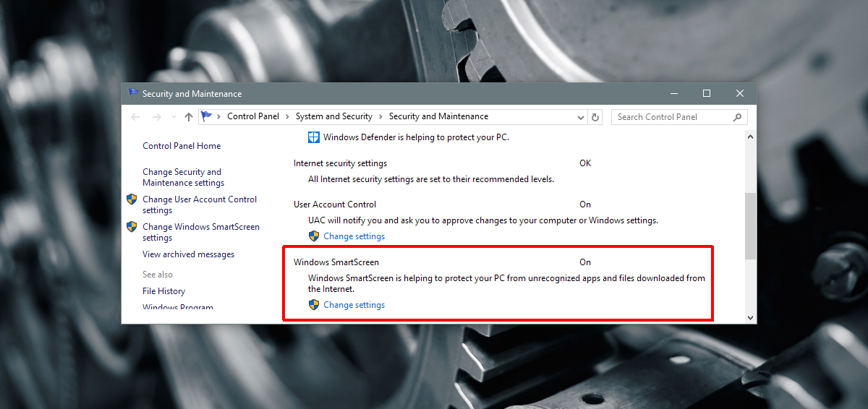This screenshot has width=868, height=409.
Task: Click the forward navigation arrow
Action: click(157, 117)
